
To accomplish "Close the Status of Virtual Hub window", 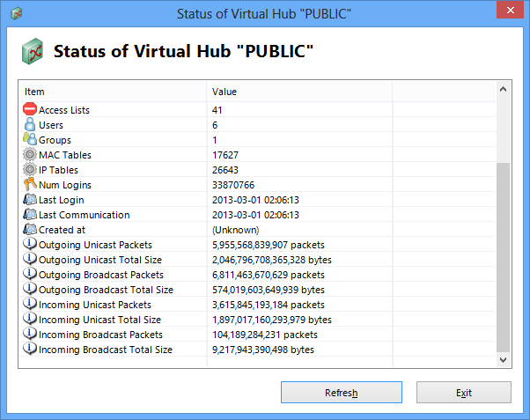I will click(510, 11).
